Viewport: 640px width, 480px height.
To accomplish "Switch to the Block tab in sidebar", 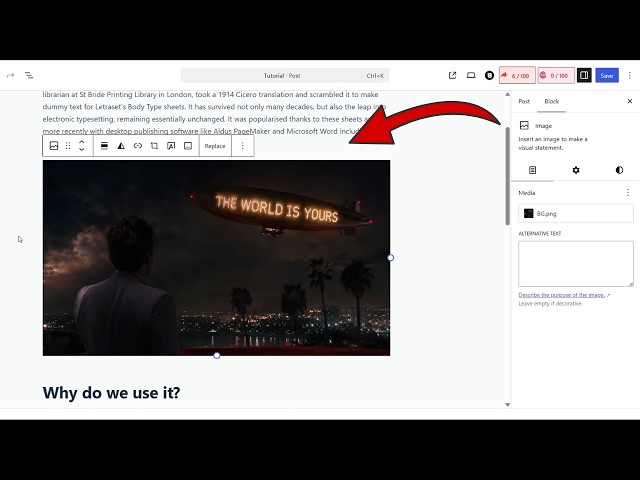I will pos(551,101).
